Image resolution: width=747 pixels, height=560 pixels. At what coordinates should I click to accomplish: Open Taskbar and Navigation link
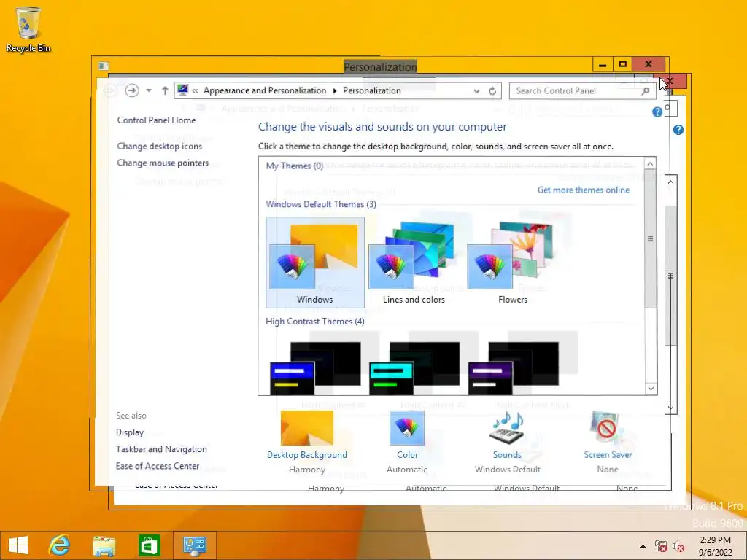point(161,449)
